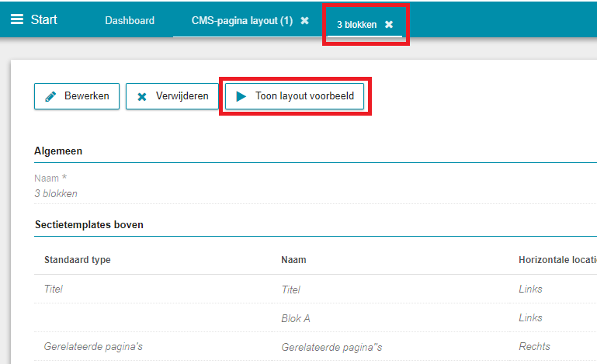
Task: Close the 3 blokken tab
Action: tap(389, 25)
